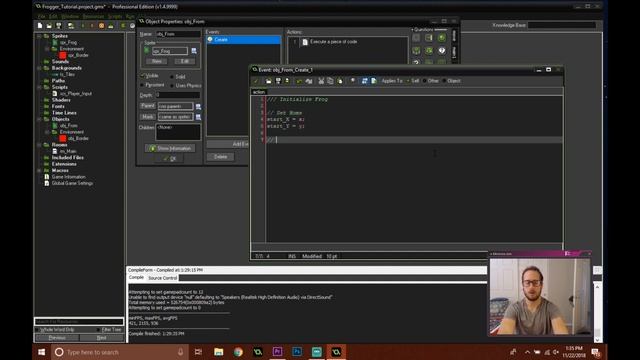
Task: Select the Other radio button
Action: pos(424,81)
